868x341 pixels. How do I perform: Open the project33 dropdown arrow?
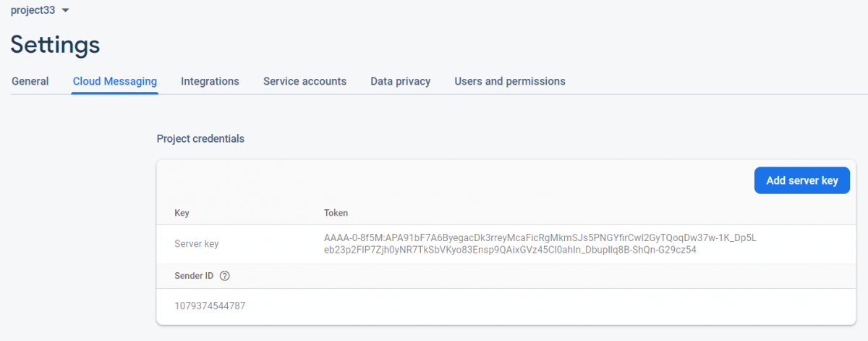pos(66,11)
